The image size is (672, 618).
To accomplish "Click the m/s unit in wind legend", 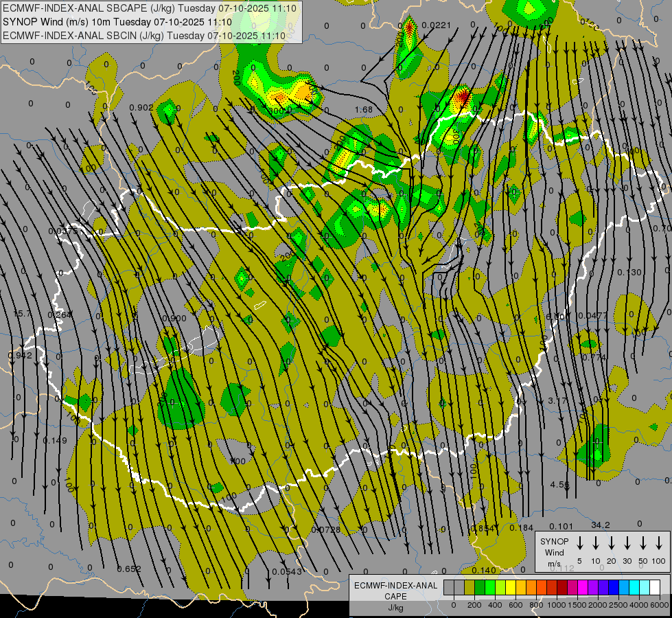I will (x=554, y=564).
